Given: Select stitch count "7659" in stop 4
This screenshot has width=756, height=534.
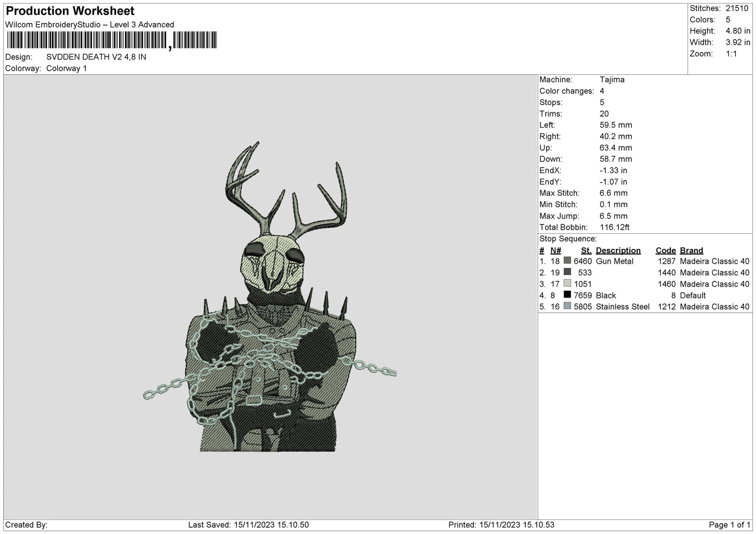Looking at the screenshot, I should tap(583, 296).
